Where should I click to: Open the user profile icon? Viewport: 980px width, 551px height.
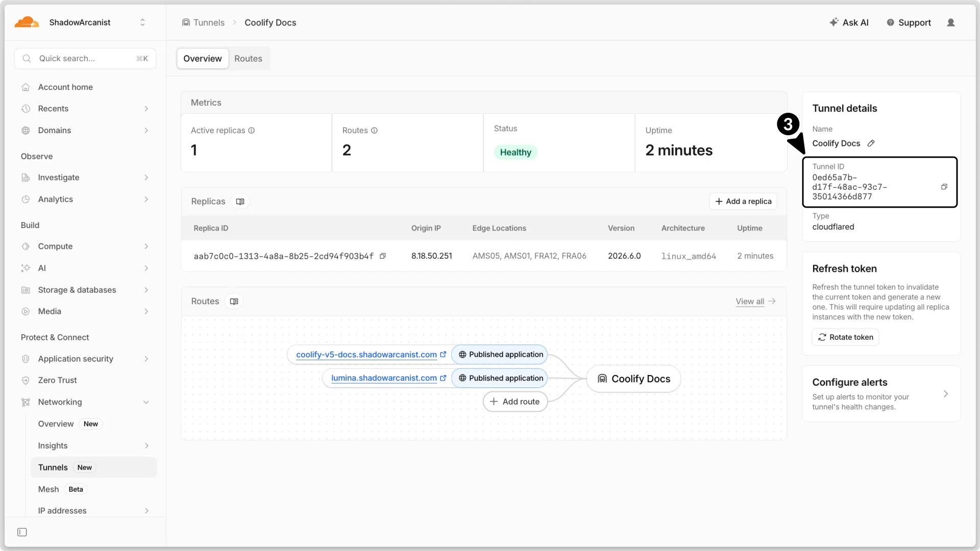point(951,22)
